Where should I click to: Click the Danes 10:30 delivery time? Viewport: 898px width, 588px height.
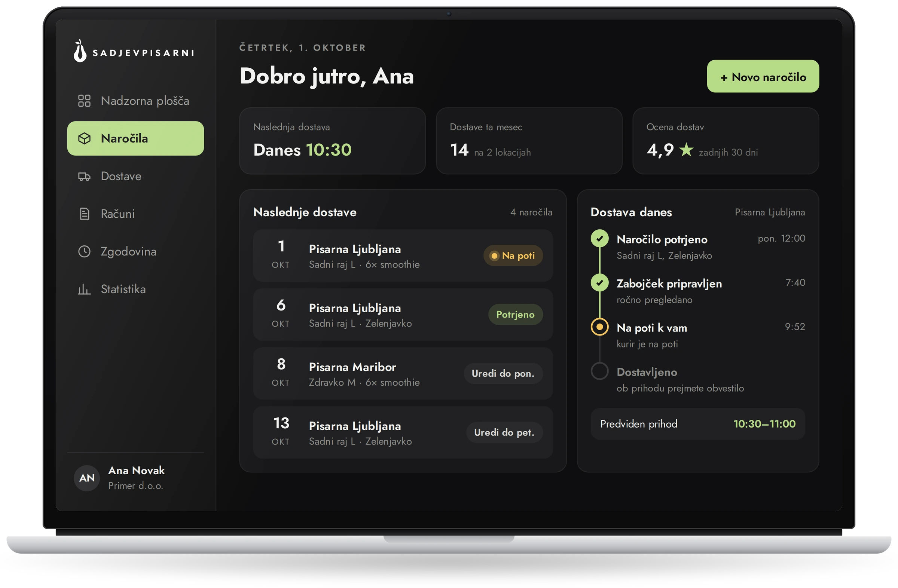pos(302,150)
